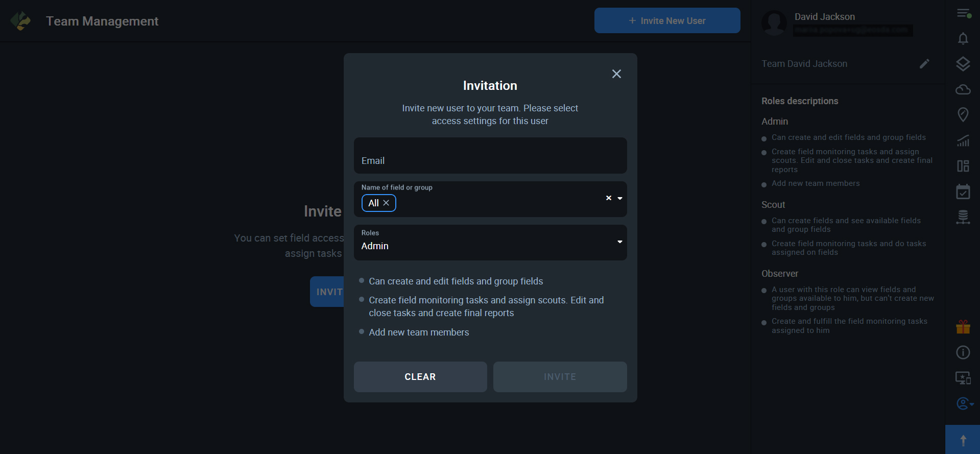Expand the user account menu icon
This screenshot has height=454, width=980.
pos(964,403)
